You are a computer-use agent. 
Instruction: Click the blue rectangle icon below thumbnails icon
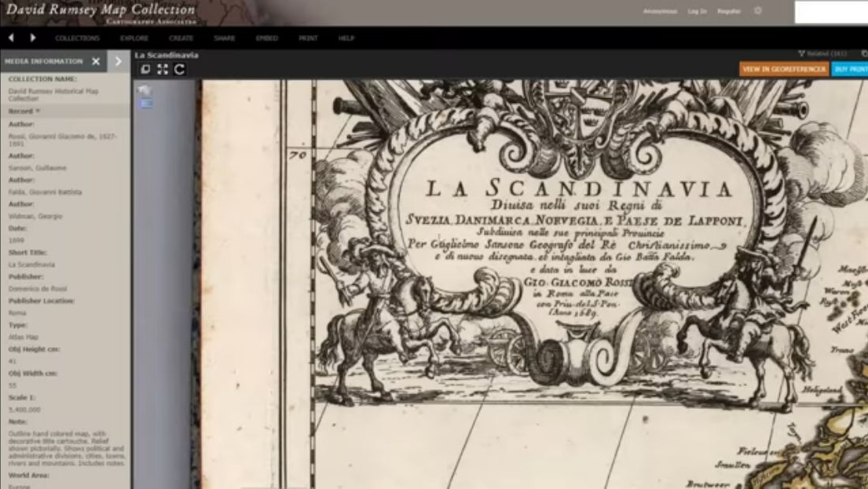click(x=146, y=103)
